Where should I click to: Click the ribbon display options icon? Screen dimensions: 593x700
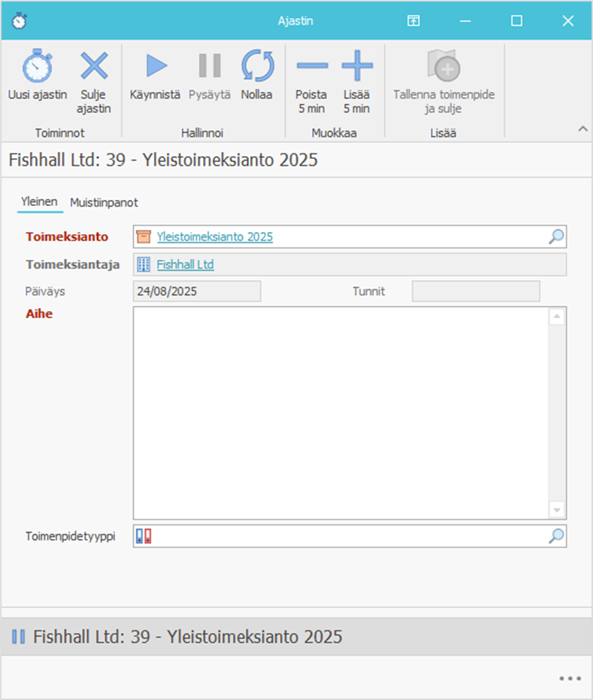coord(413,21)
